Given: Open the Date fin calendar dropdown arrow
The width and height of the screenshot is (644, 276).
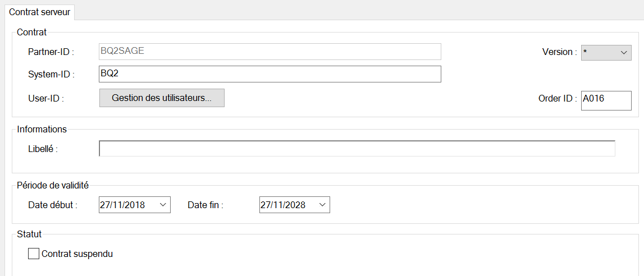Looking at the screenshot, I should point(323,205).
